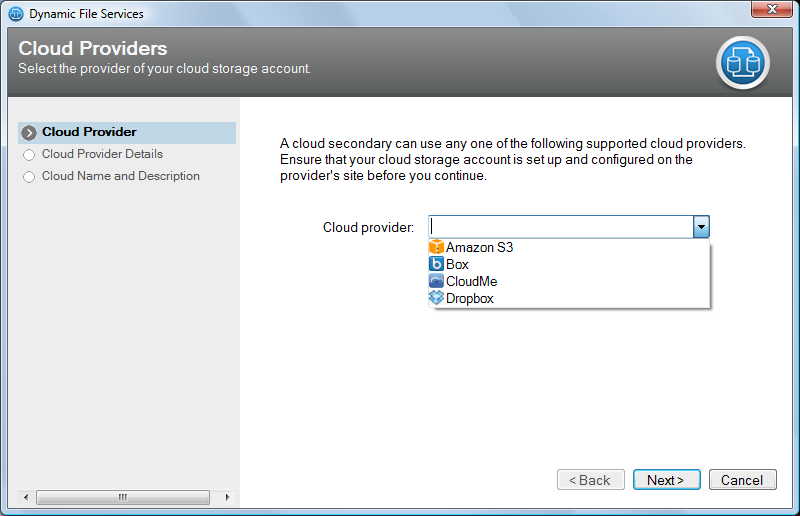Select the Cloud Provider Details step radio
800x516 pixels.
[29, 155]
